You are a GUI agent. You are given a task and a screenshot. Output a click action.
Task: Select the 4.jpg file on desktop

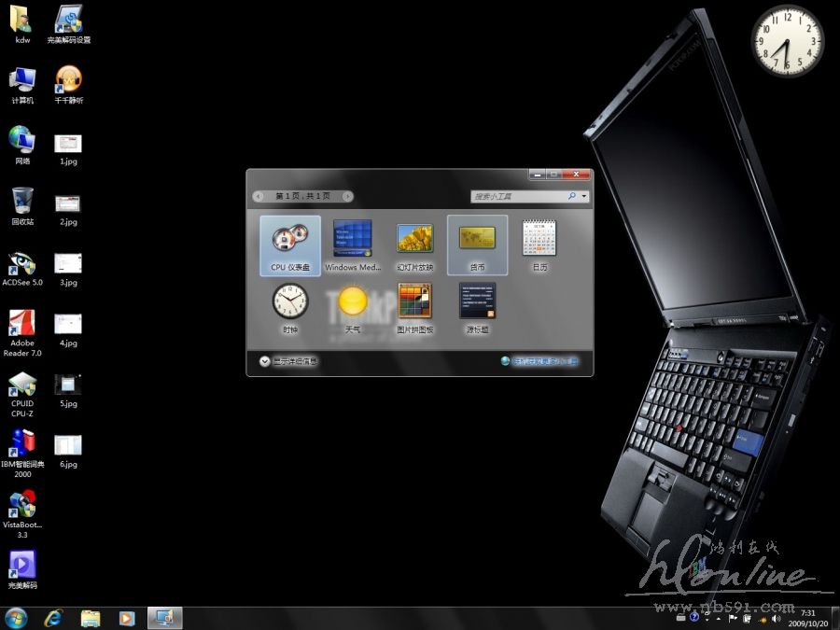[68, 331]
